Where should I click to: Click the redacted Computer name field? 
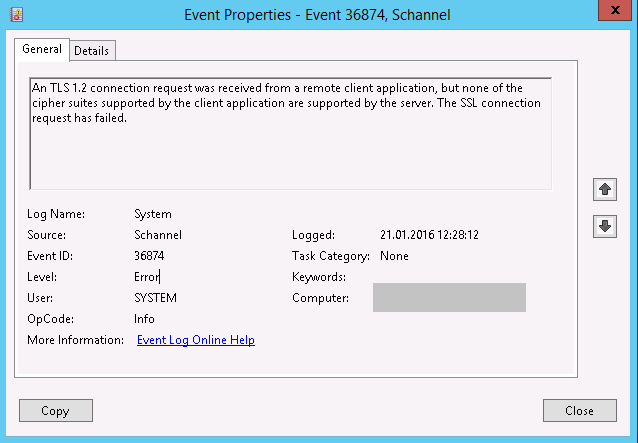pos(449,298)
